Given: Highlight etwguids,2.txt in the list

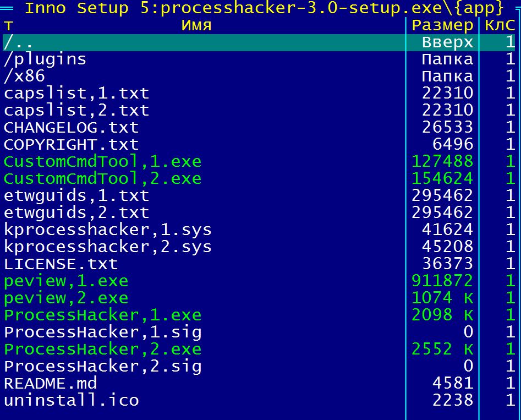Looking at the screenshot, I should point(76,213).
